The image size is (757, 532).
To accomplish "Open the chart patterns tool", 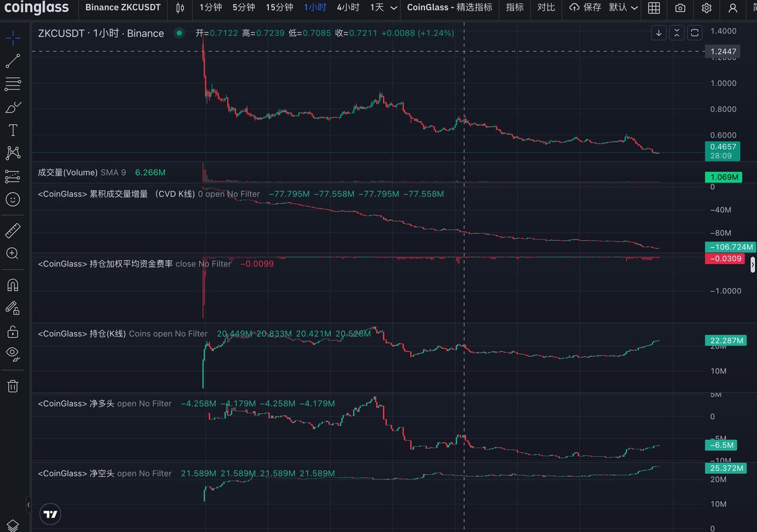I will click(x=13, y=153).
